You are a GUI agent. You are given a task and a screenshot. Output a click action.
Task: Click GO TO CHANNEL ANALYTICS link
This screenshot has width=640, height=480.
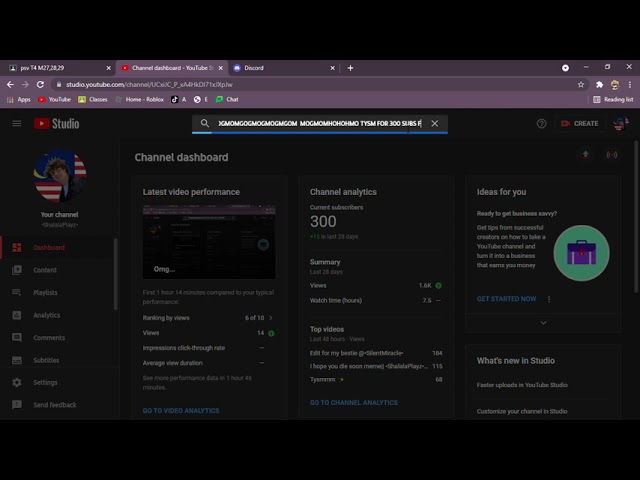click(x=353, y=402)
